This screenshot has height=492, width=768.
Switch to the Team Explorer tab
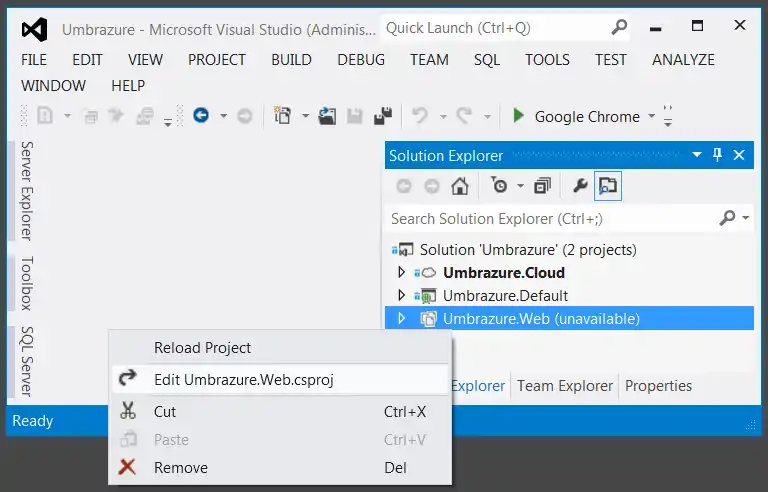tap(565, 386)
